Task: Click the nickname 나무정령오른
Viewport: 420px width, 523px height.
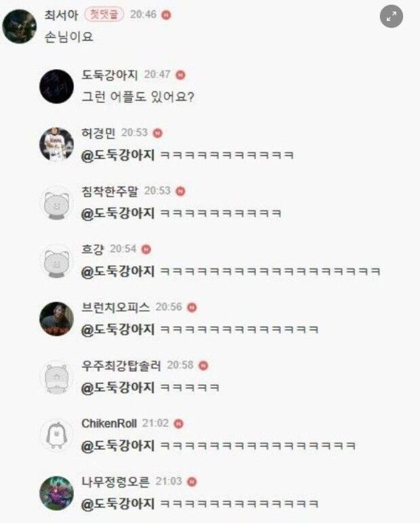Action: click(x=115, y=482)
